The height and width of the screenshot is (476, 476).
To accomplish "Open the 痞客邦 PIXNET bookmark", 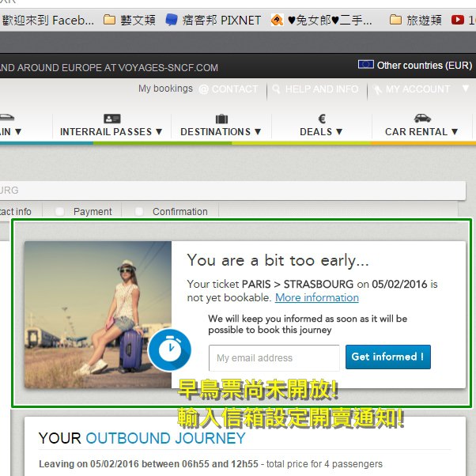I will click(x=213, y=21).
